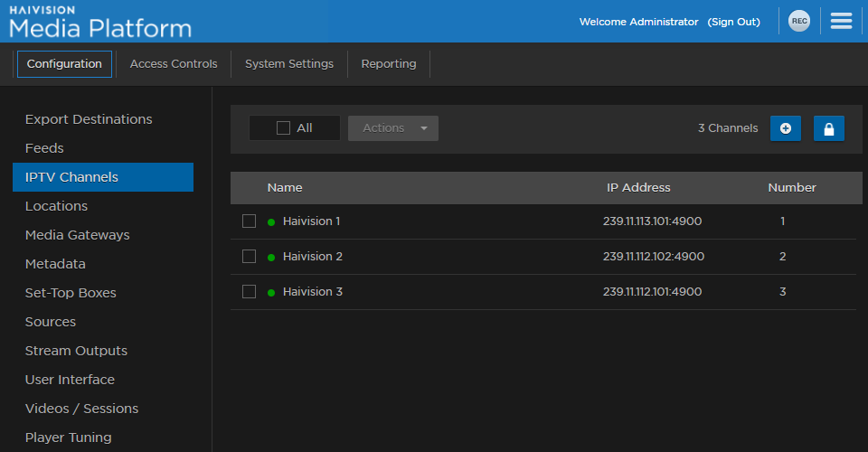Viewport: 868px width, 452px height.
Task: Switch to the Access Controls tab
Action: point(174,64)
